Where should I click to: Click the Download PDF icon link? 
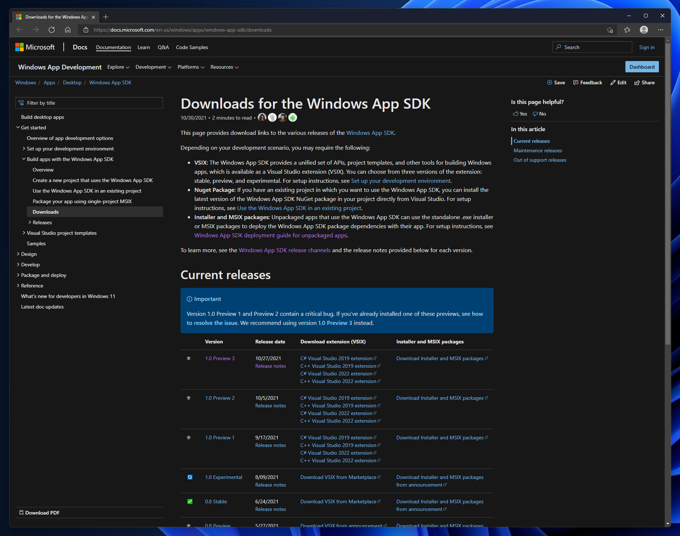pos(39,513)
